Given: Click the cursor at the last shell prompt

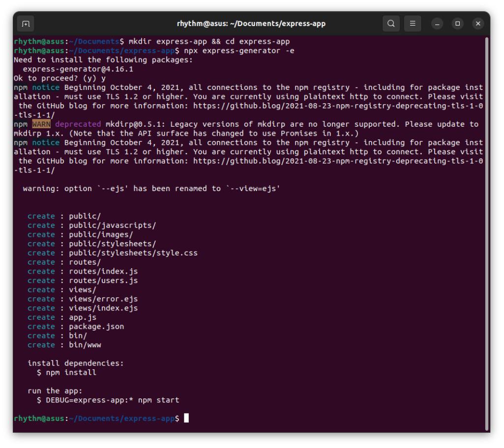Looking at the screenshot, I should click(186, 419).
